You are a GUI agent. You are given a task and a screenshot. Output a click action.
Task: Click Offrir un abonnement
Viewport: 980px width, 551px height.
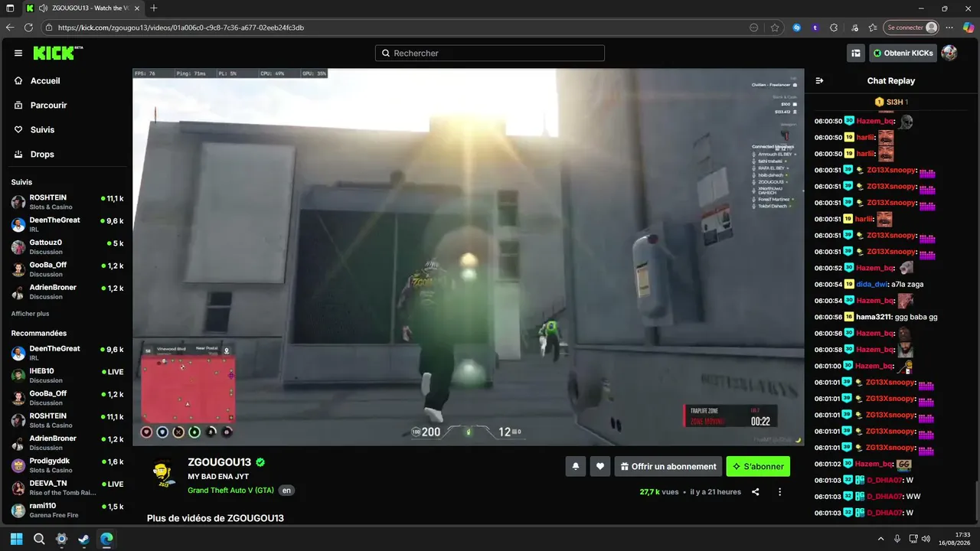(668, 466)
